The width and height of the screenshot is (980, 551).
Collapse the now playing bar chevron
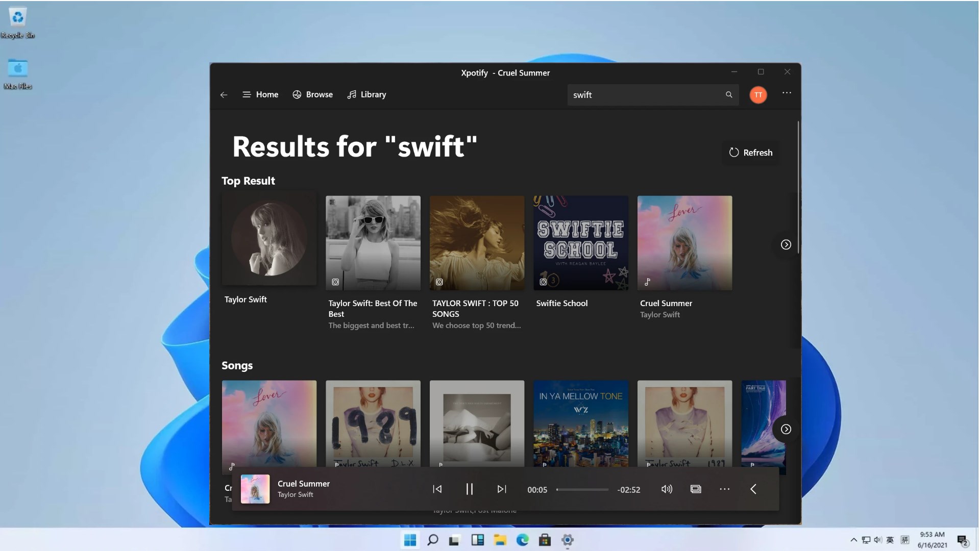753,489
